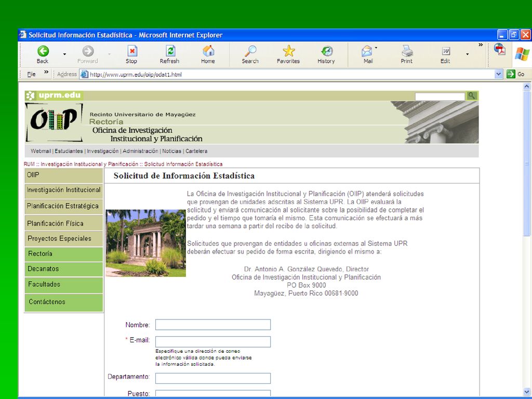Expand hidden menus chevron next to File
The image size is (532, 399).
click(46, 72)
